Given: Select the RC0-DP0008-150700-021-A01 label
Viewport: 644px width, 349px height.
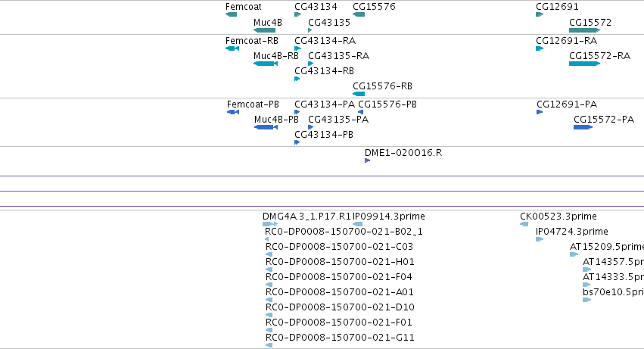Looking at the screenshot, I should pos(340,292).
